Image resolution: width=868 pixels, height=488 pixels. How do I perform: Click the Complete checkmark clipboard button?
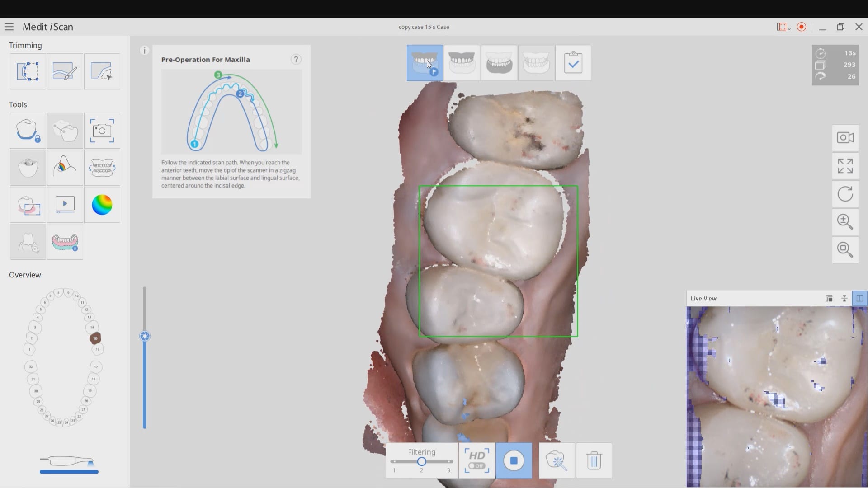[573, 63]
